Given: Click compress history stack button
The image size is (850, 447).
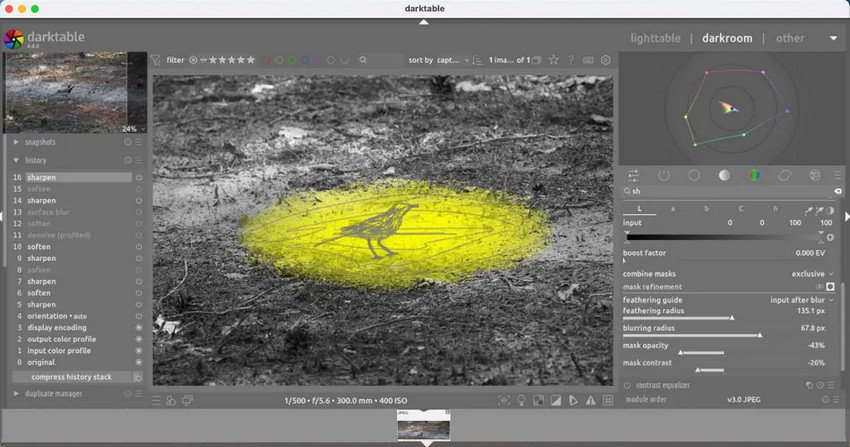Looking at the screenshot, I should coord(72,377).
